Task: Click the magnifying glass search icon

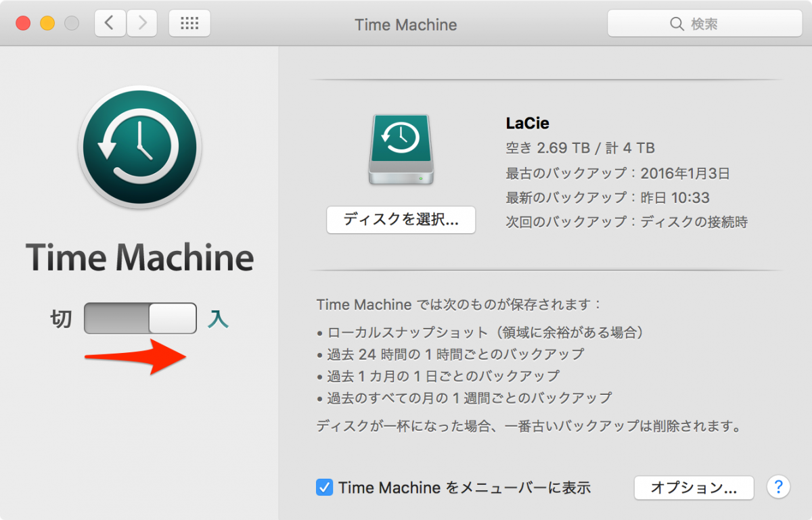Action: tap(677, 24)
